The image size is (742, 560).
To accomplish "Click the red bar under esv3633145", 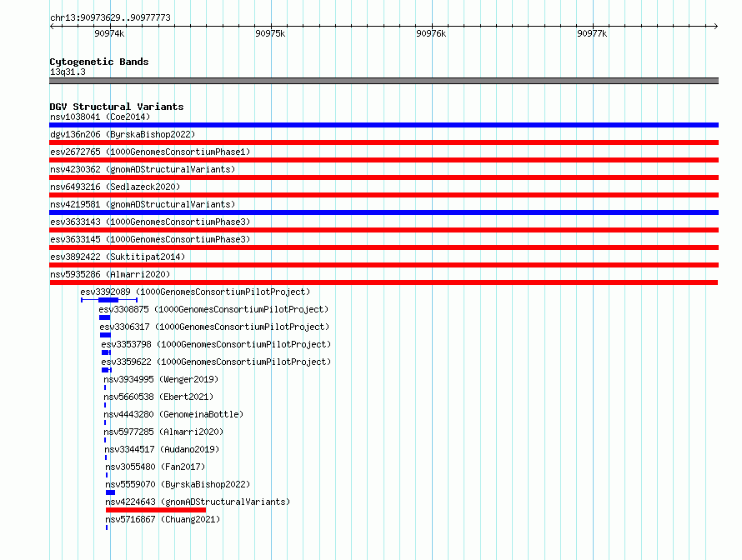I will point(384,247).
